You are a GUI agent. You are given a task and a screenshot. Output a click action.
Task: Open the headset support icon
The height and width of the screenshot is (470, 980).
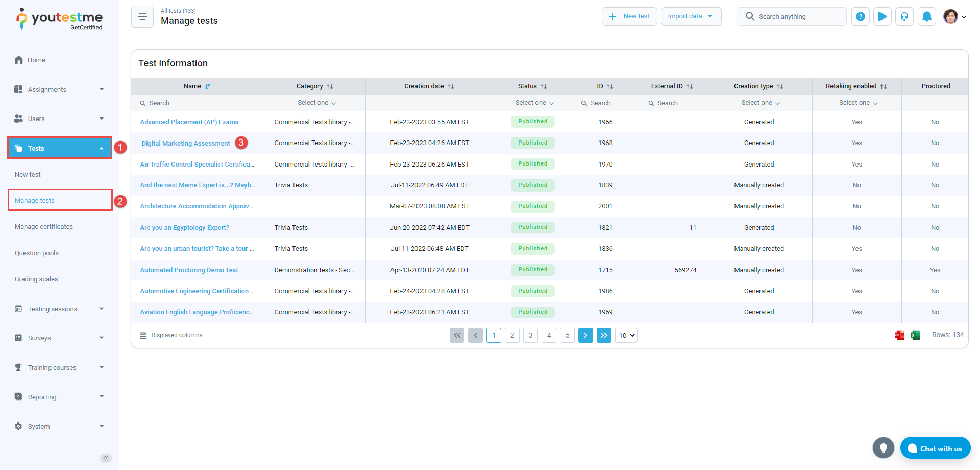904,16
